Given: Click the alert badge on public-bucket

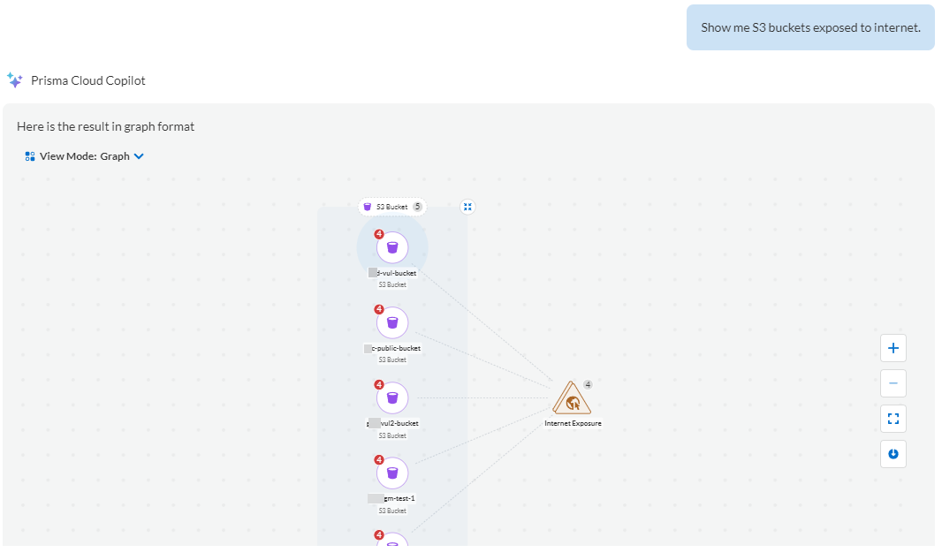Looking at the screenshot, I should click(x=378, y=309).
